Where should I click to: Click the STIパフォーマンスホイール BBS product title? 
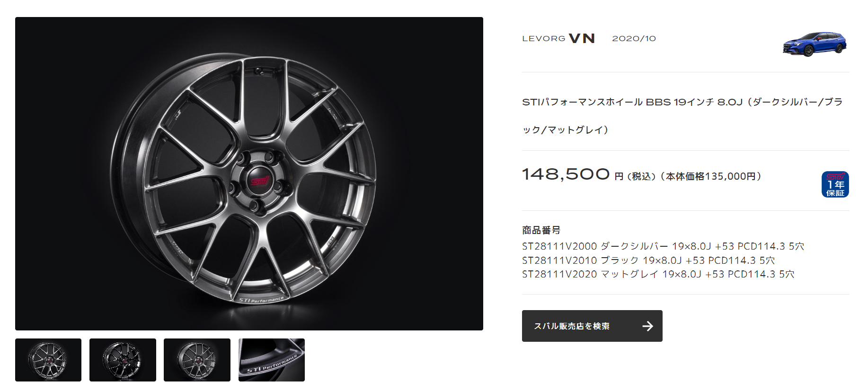point(682,116)
